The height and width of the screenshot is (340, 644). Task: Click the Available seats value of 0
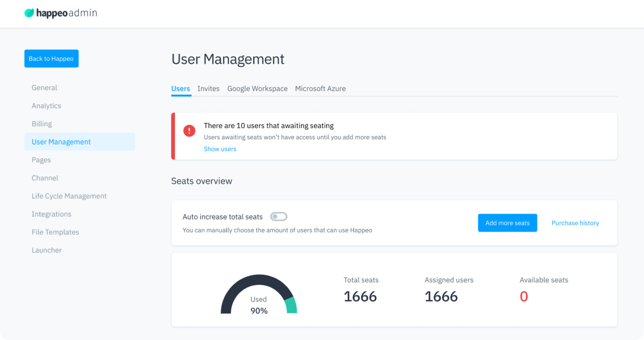tap(523, 297)
